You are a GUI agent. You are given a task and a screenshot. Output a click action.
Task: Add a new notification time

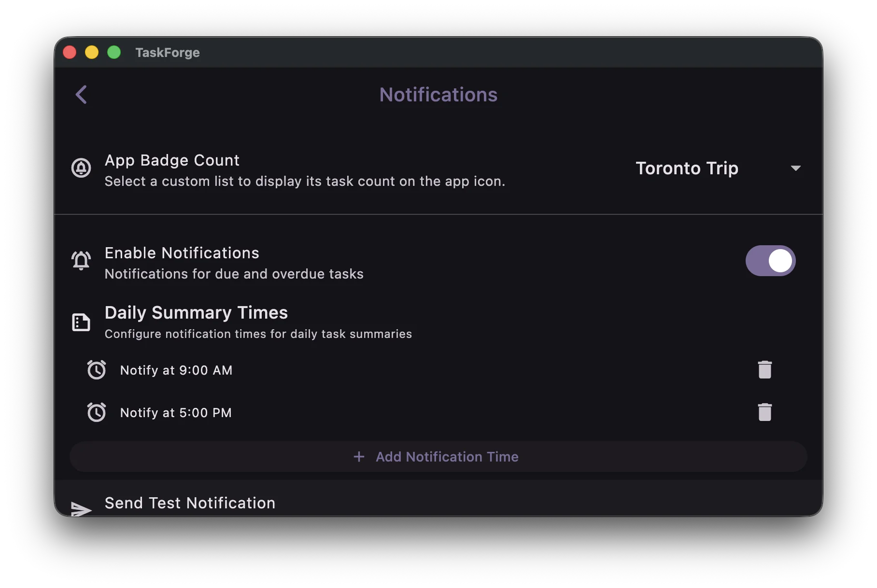[x=438, y=457]
